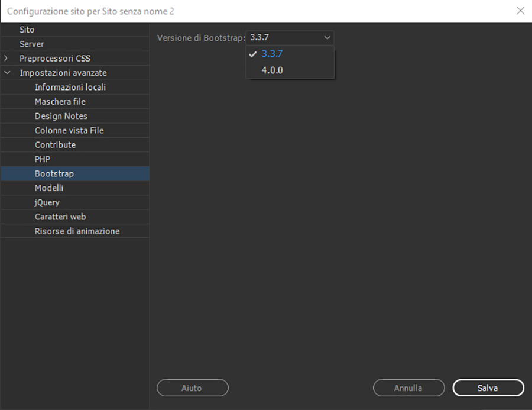
Task: Open the Contribute settings
Action: pos(74,145)
